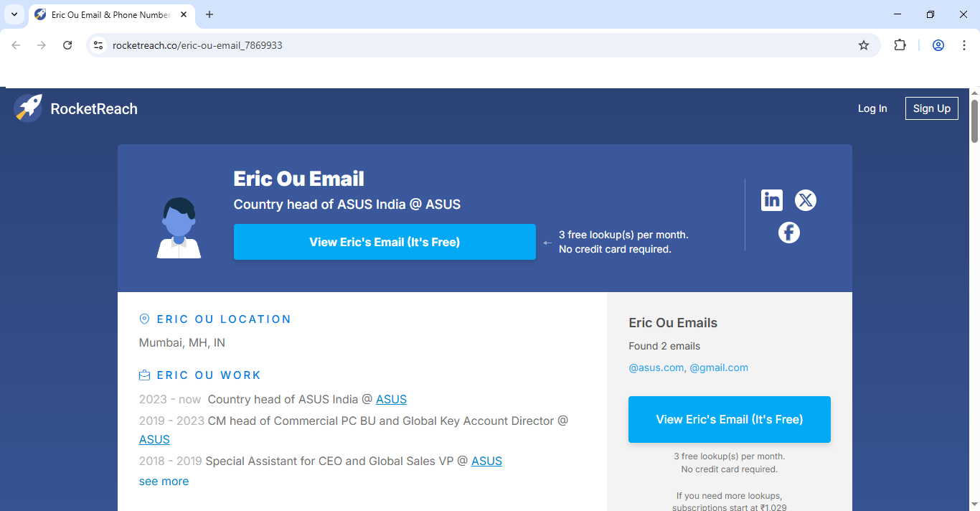The height and width of the screenshot is (511, 980).
Task: Click View Eric's Email button in header
Action: point(385,242)
